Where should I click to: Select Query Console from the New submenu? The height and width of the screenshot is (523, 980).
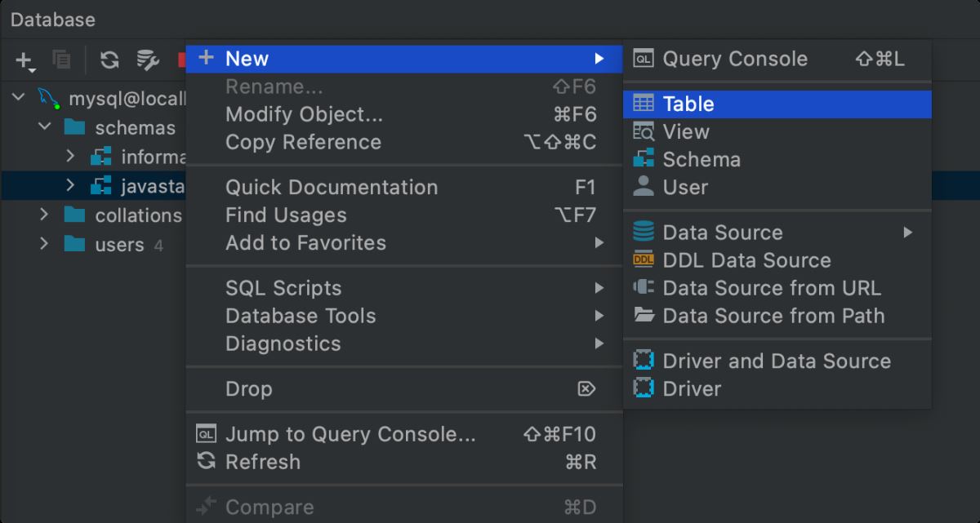tap(734, 59)
